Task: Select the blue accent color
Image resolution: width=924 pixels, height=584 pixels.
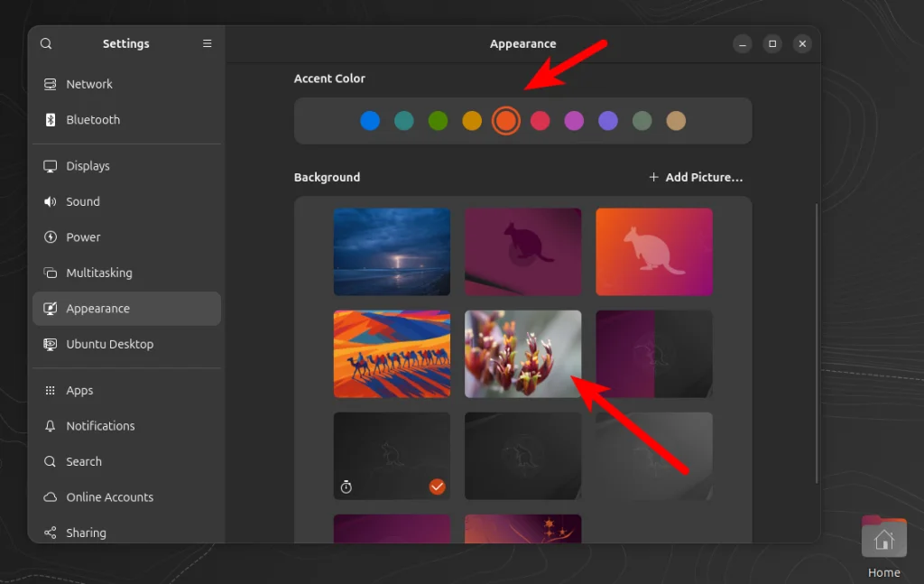Action: click(370, 119)
